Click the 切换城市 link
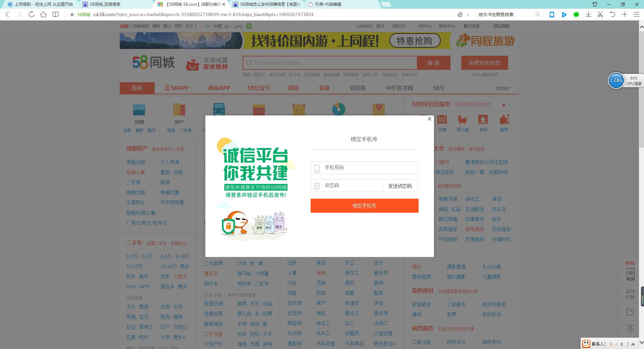644x349 pixels. tap(141, 26)
